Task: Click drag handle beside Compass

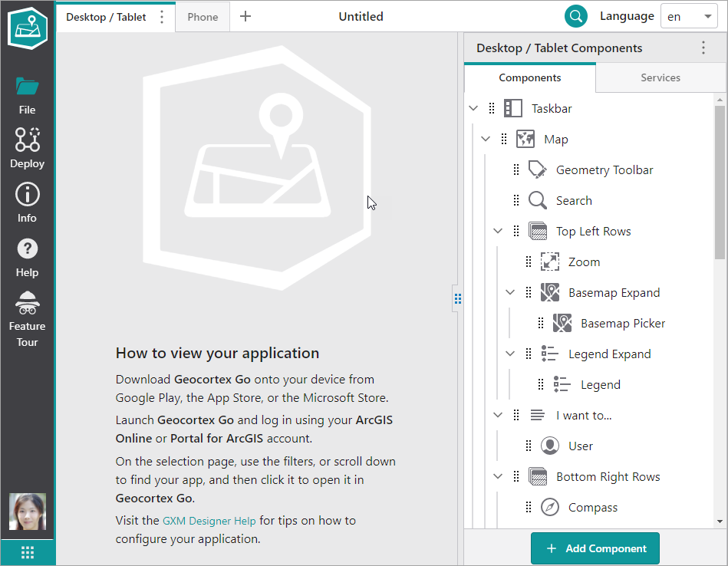Action: [528, 507]
